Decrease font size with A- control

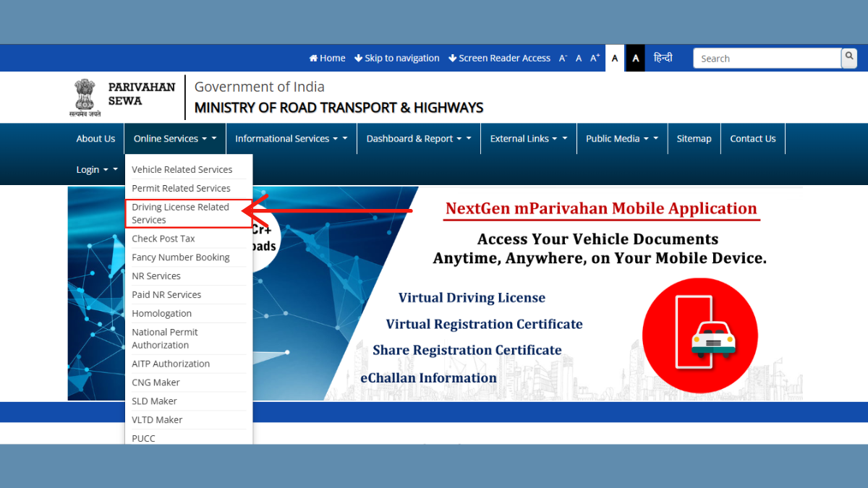coord(563,58)
